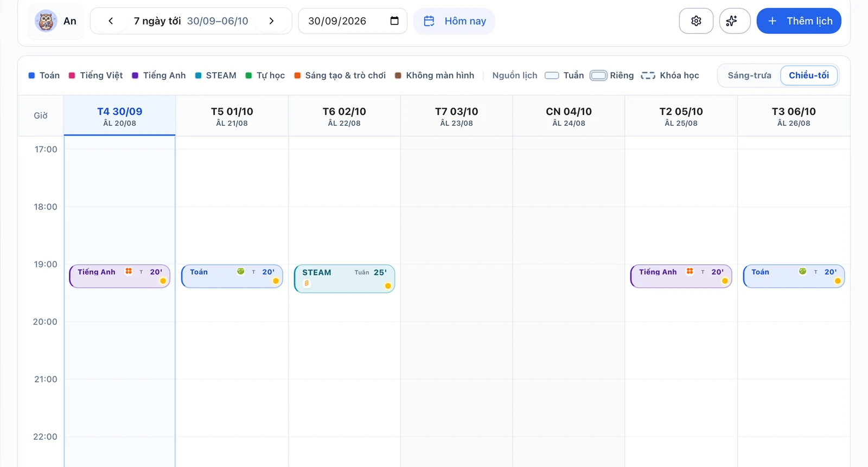Viewport: 868px width, 467px height.
Task: Click orange four-dot icon on Wednesday 30/09 Tiếng Anh
Action: [x=129, y=271]
